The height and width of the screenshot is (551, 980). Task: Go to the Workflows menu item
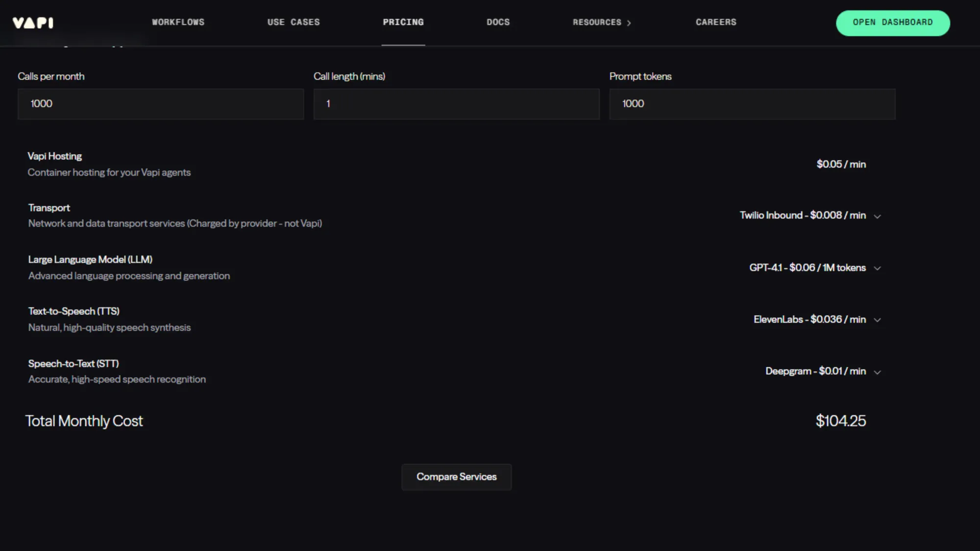pyautogui.click(x=178, y=22)
